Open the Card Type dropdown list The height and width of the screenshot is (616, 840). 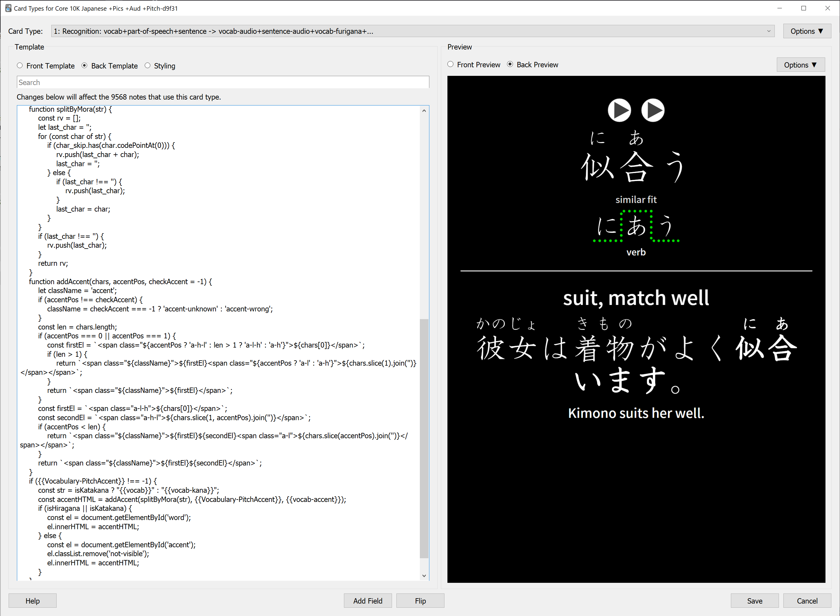(412, 31)
